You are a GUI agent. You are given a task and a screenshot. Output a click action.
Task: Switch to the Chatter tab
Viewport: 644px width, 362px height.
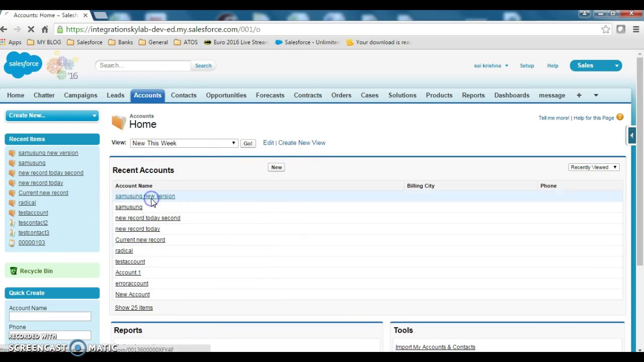click(44, 95)
